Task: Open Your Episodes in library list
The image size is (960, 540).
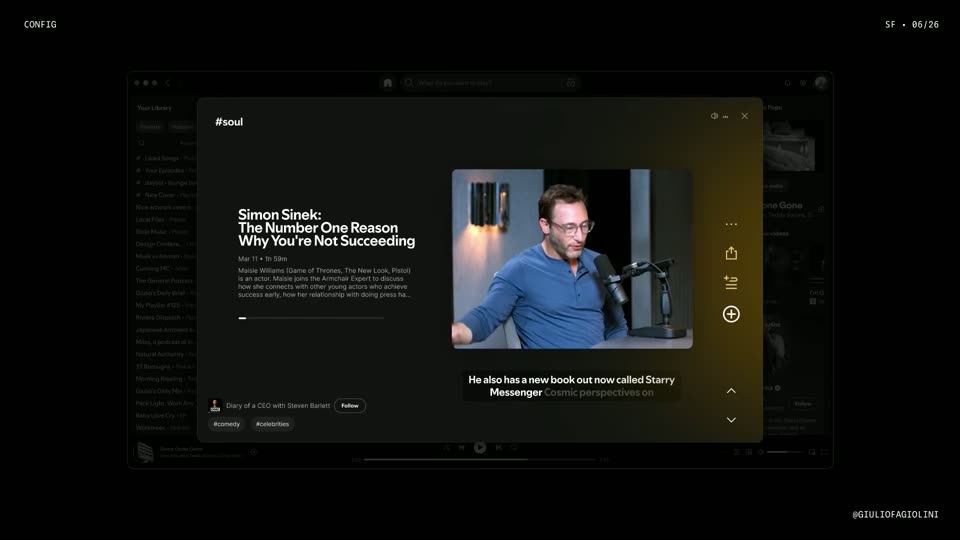Action: tap(166, 170)
